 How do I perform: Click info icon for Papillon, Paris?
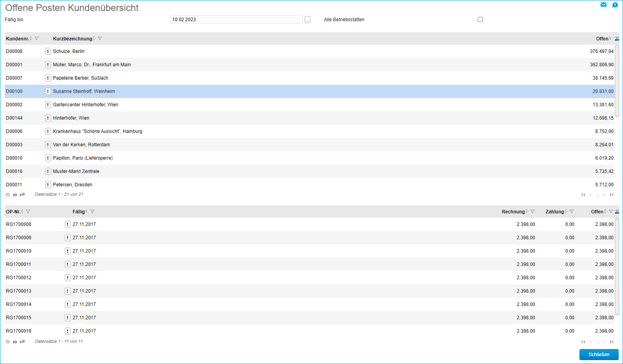[48, 158]
